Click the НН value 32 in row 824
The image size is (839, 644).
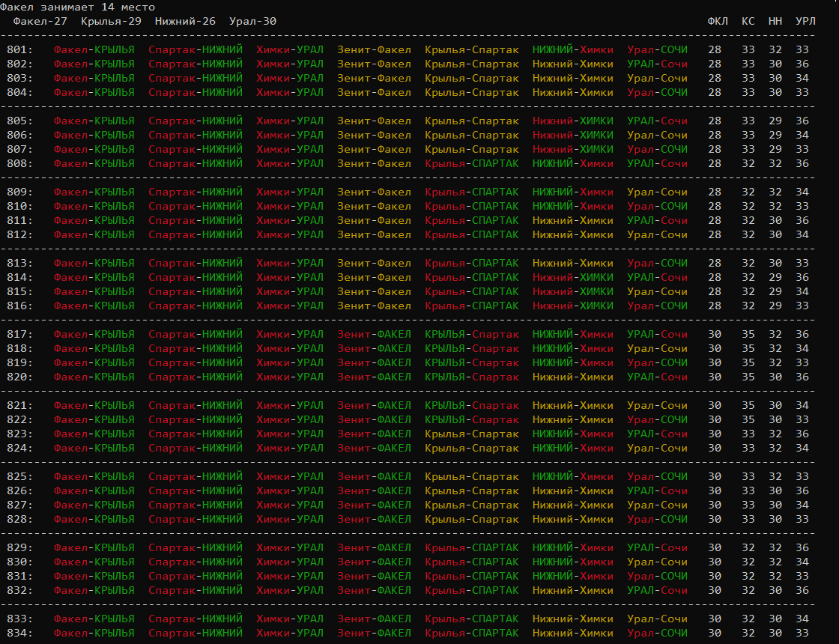tap(775, 449)
